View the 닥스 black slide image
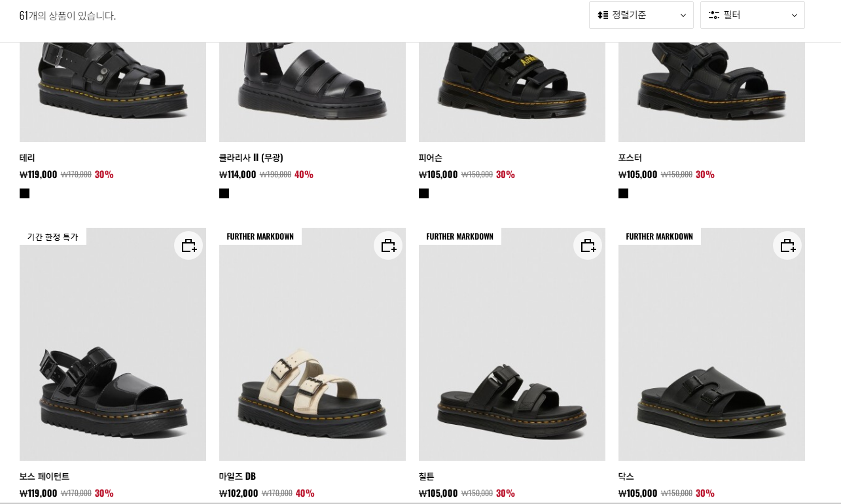Viewport: 841px width, 504px height. 711,344
